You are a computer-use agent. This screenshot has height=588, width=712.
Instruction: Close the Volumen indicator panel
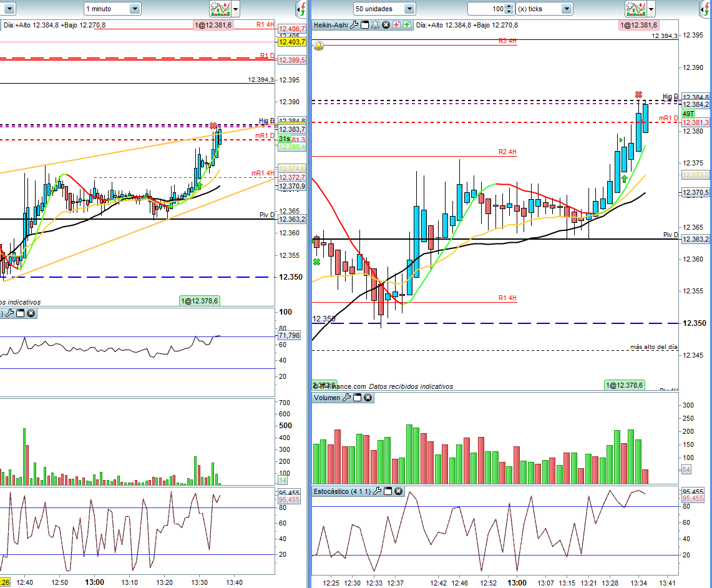click(368, 398)
